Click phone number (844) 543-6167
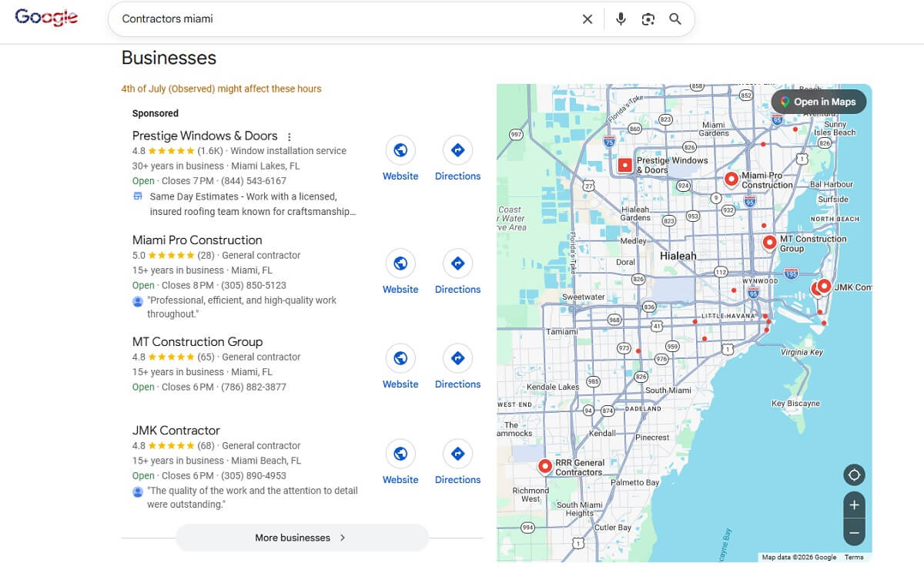 click(x=253, y=181)
